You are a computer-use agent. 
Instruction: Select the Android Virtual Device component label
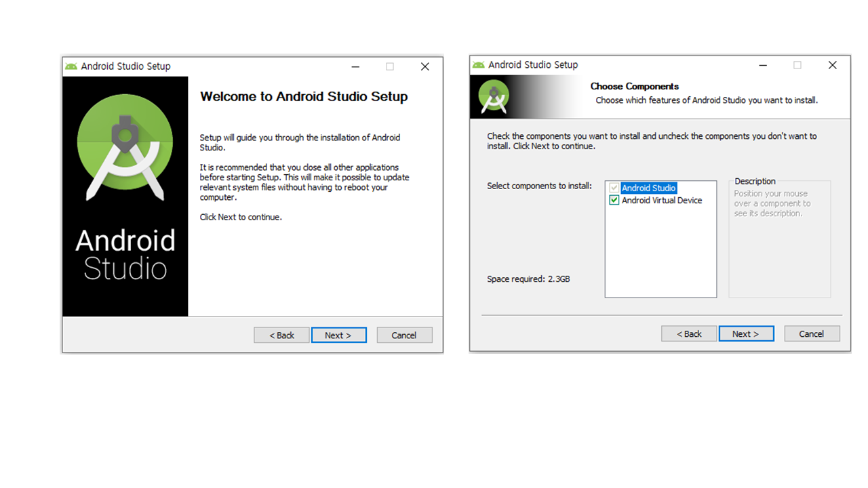(661, 201)
